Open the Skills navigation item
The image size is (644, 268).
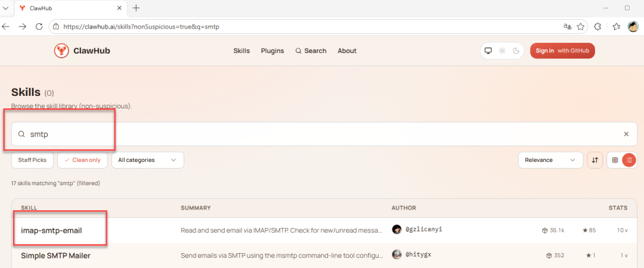(x=241, y=51)
